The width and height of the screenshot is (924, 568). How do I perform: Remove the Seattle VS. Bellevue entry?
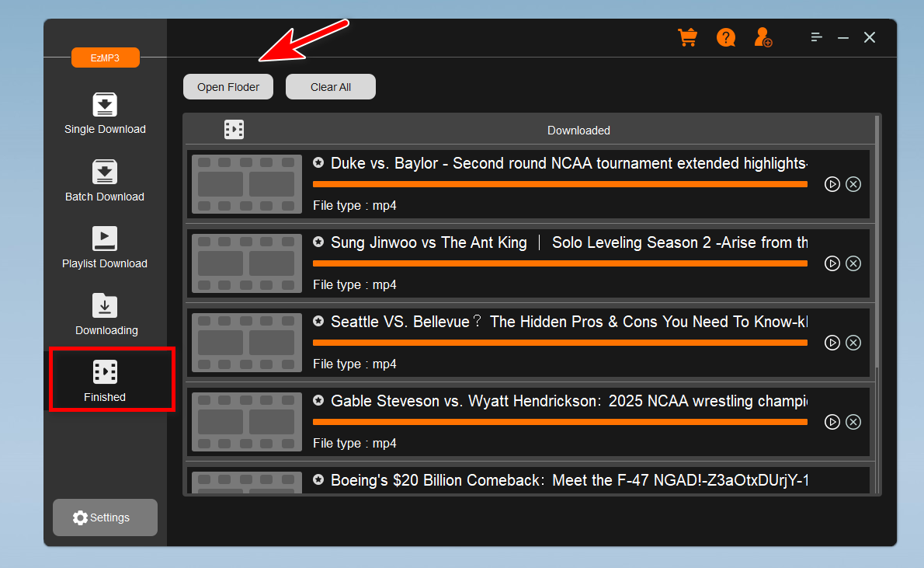853,343
